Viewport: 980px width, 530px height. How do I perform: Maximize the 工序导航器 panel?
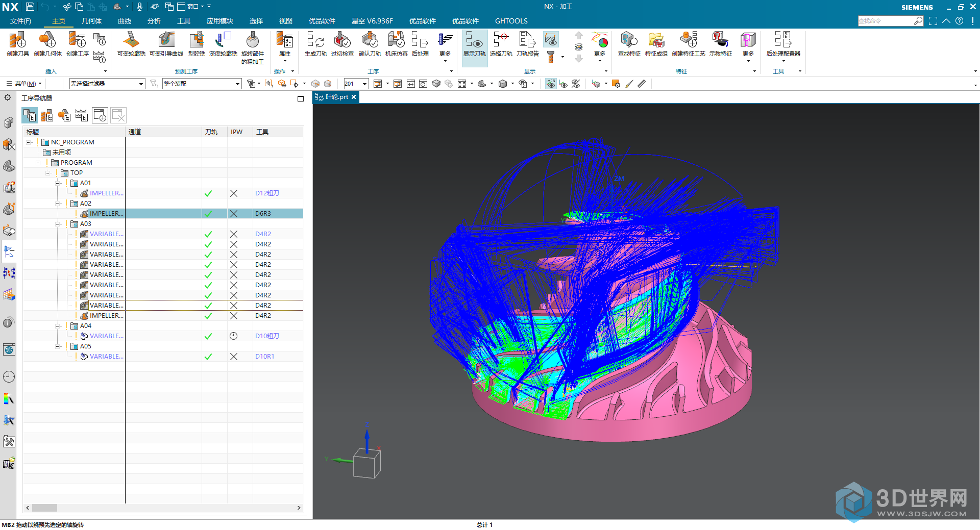[301, 98]
